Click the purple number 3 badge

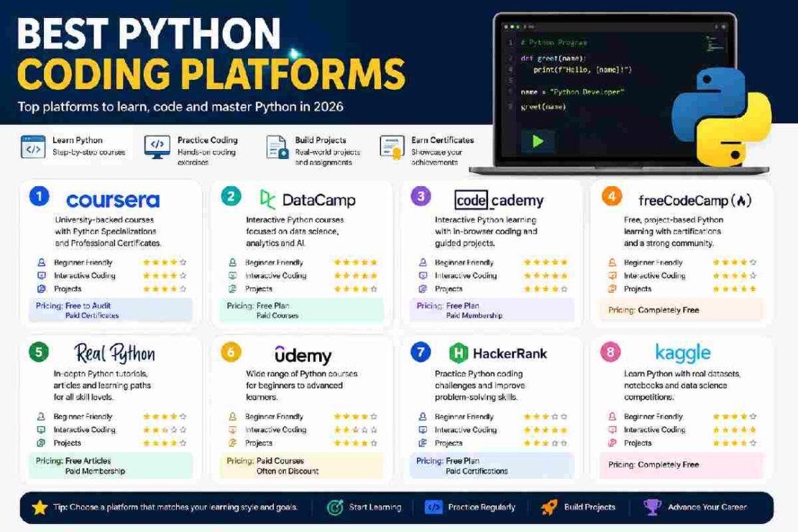421,196
